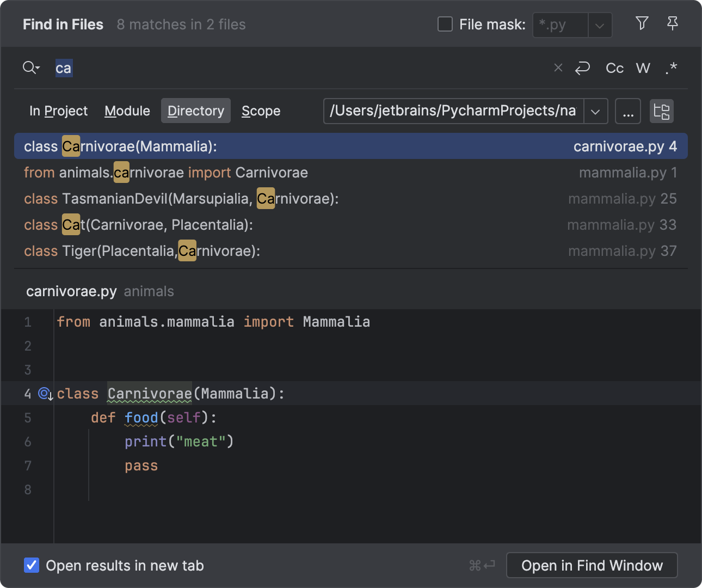702x588 pixels.
Task: Toggle whole words matching with the W icon
Action: 643,68
